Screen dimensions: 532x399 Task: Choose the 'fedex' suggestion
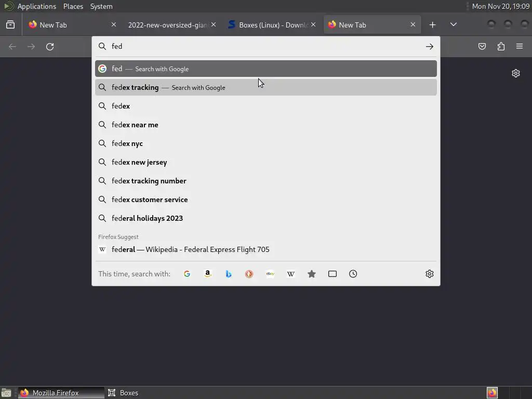(x=266, y=106)
